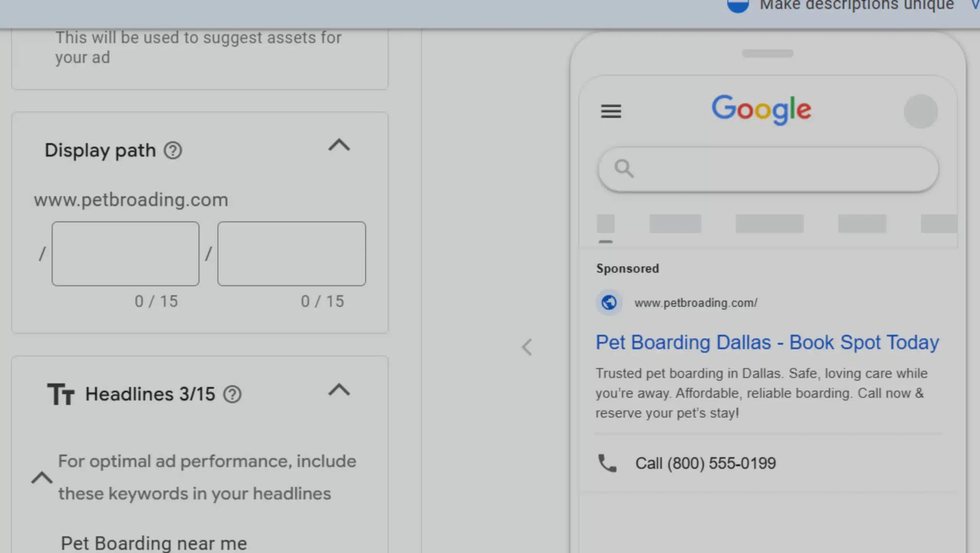Click the Call (800) 555-0199 link
This screenshot has height=553, width=980.
pyautogui.click(x=705, y=463)
